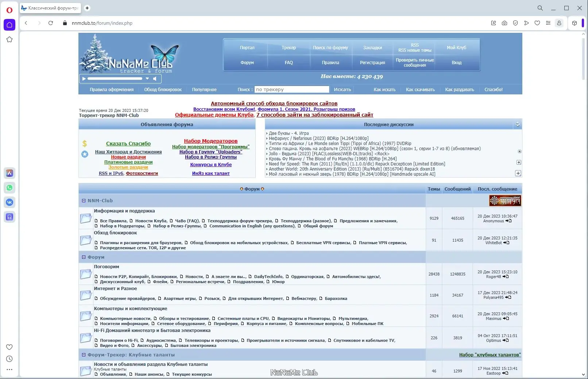
Task: Open the radio player dropdown arrow
Action: coord(147,79)
